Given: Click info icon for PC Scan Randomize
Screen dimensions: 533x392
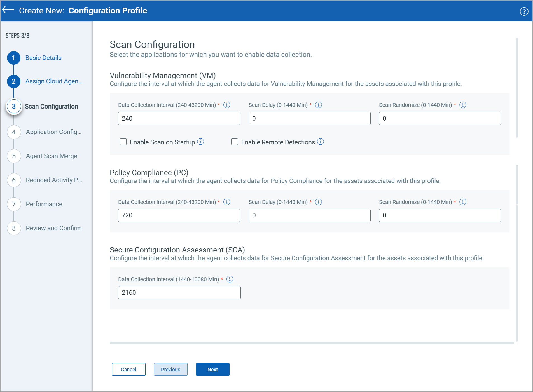Looking at the screenshot, I should pos(463,202).
